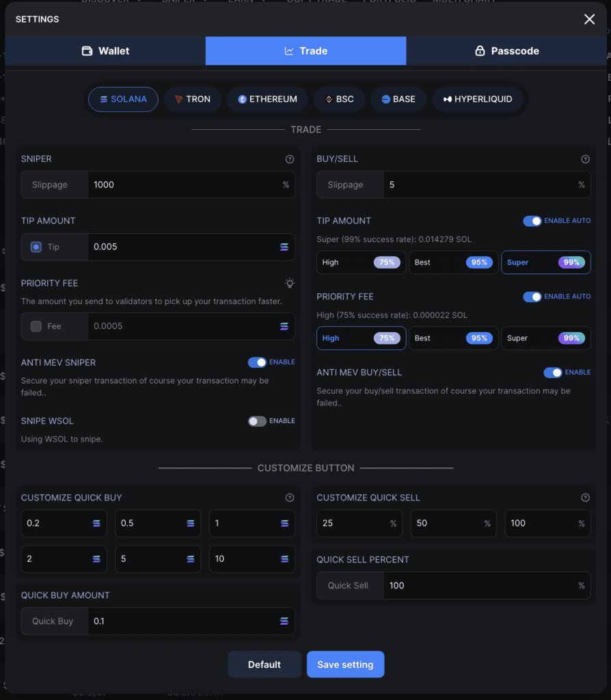Close the Settings dialog with X
The height and width of the screenshot is (700, 611).
(589, 19)
